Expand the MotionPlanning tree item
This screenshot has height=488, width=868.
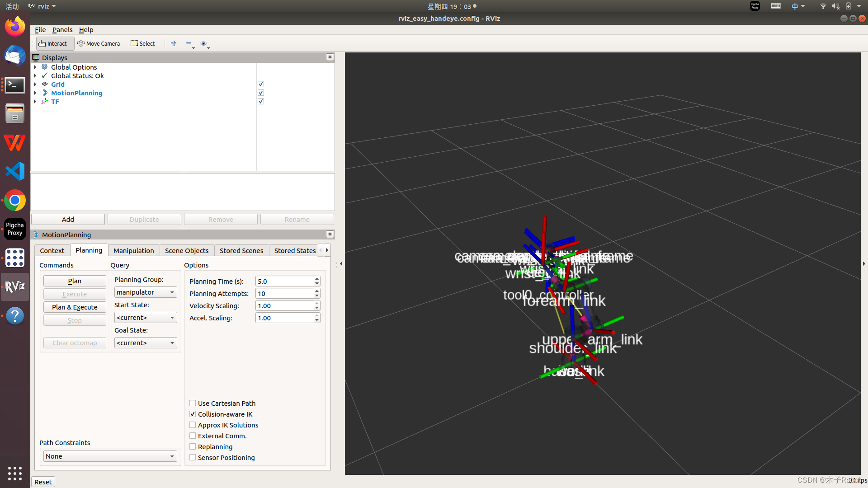[35, 93]
